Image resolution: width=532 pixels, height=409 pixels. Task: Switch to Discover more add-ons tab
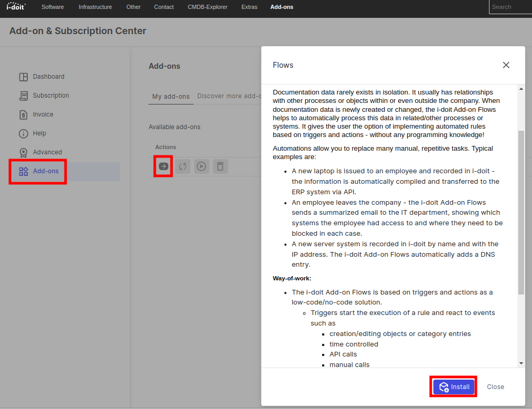(229, 96)
